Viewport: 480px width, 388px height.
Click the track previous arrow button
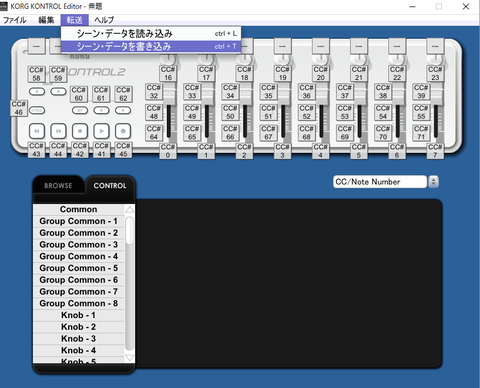(x=37, y=91)
